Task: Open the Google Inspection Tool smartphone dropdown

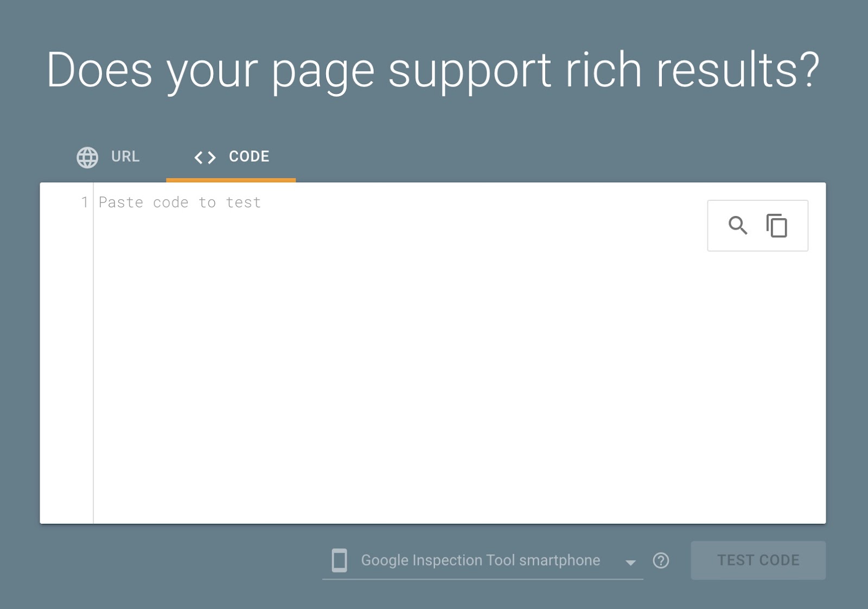Action: point(481,561)
